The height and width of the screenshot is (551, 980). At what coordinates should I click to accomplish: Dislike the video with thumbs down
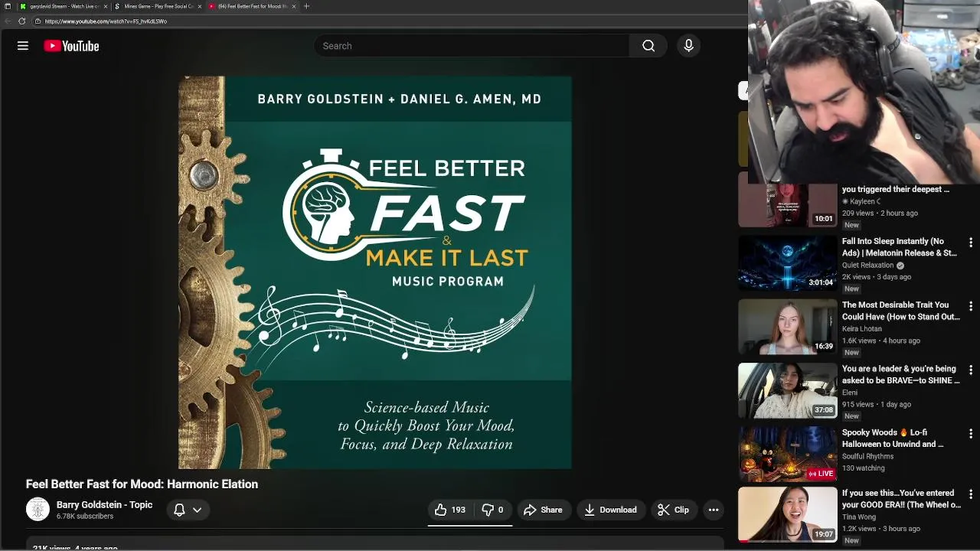(x=492, y=510)
